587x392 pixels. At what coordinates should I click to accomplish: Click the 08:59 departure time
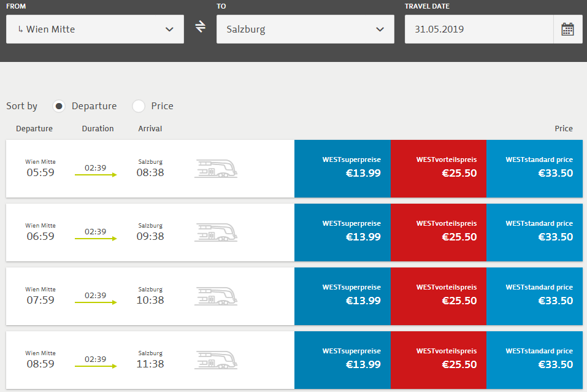pyautogui.click(x=40, y=364)
